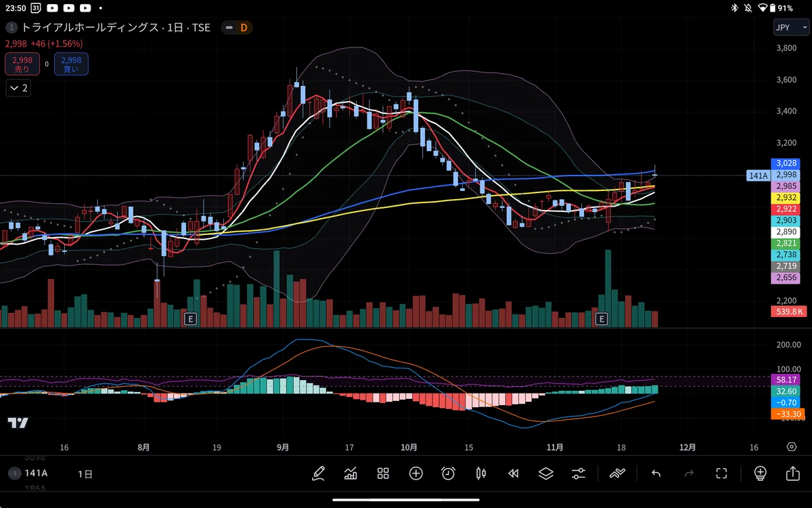This screenshot has height=508, width=812.
Task: Tap the -0.70 MACD value label
Action: [787, 402]
